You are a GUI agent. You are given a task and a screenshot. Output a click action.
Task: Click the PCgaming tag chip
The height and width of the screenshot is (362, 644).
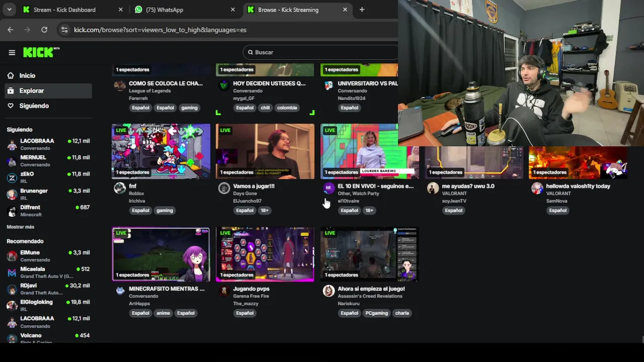(376, 313)
